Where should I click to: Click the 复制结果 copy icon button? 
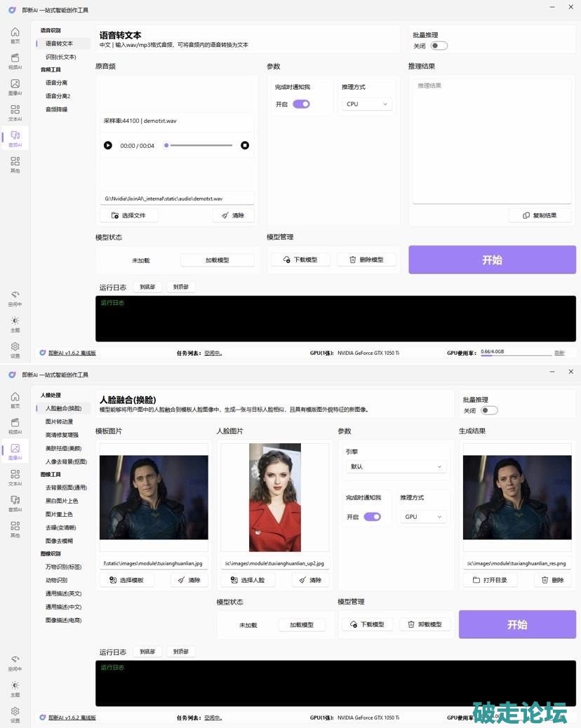coord(540,215)
